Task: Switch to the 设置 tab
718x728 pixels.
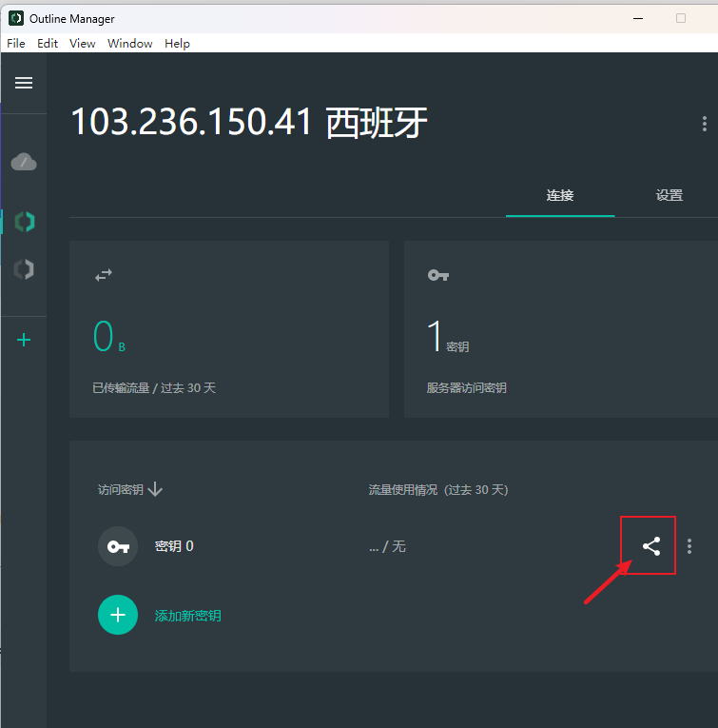Action: (x=669, y=195)
